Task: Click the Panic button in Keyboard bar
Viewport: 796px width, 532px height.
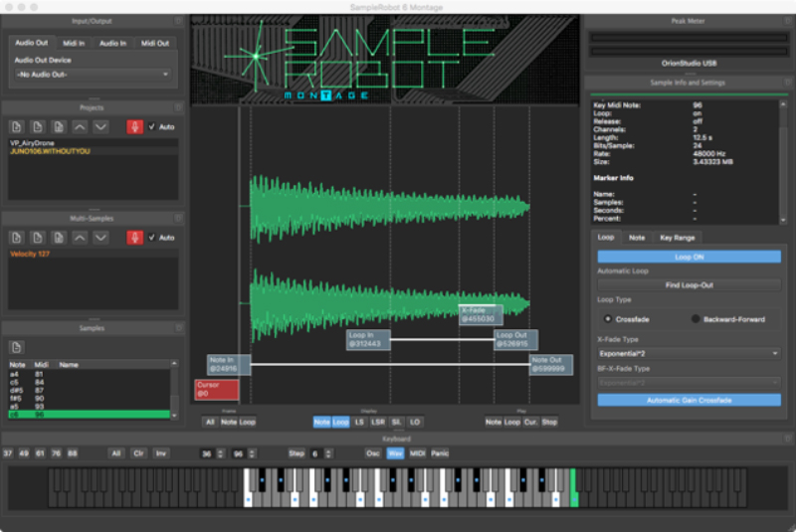Action: coord(440,453)
